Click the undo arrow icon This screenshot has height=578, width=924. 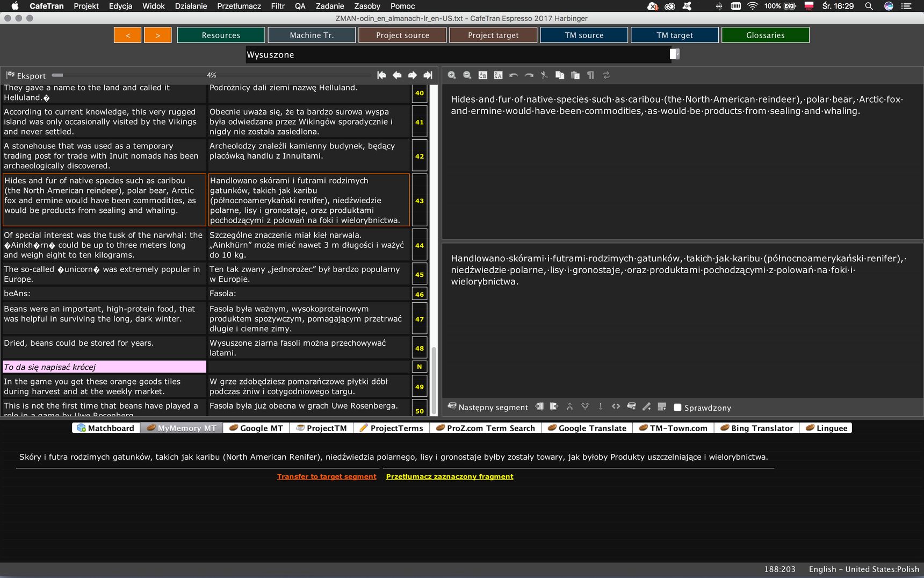click(514, 75)
